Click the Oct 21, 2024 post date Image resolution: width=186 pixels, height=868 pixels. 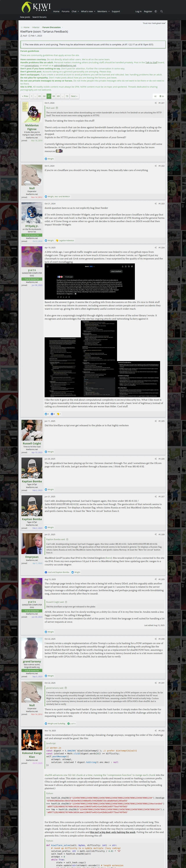(50, 204)
